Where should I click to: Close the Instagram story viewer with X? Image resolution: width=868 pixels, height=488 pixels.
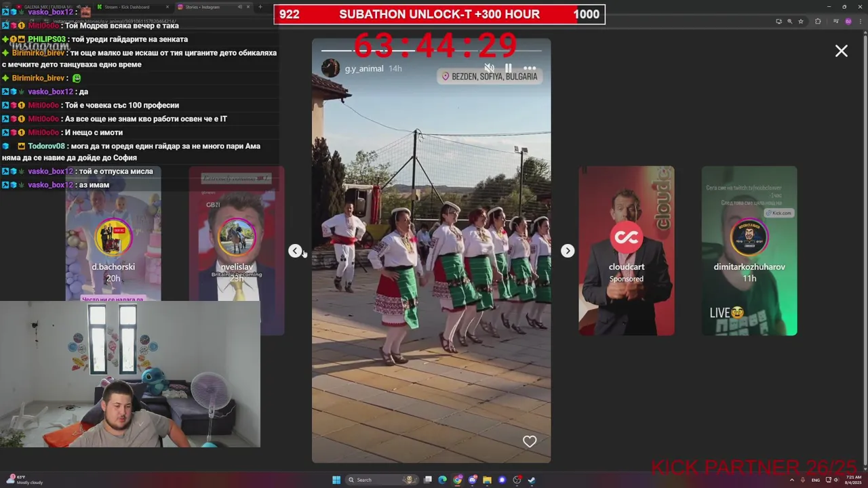point(842,51)
